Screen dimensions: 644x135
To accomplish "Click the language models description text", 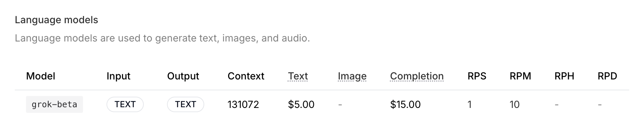I will click(x=162, y=38).
